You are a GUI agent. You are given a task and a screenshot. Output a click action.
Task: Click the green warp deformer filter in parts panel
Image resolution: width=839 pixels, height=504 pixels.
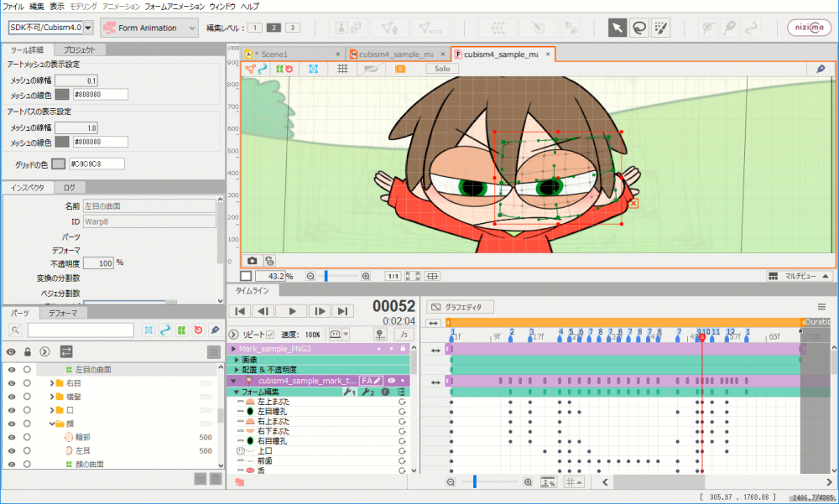coord(182,330)
